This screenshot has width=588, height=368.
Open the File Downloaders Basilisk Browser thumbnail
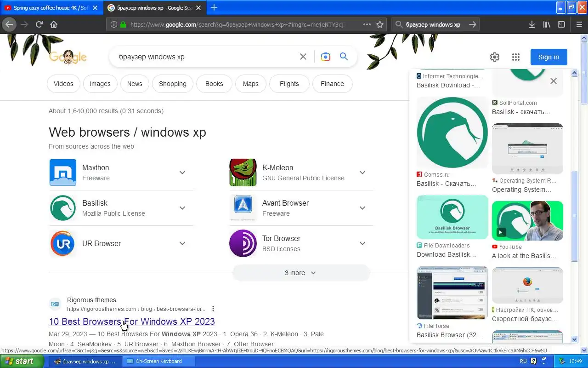[452, 217]
